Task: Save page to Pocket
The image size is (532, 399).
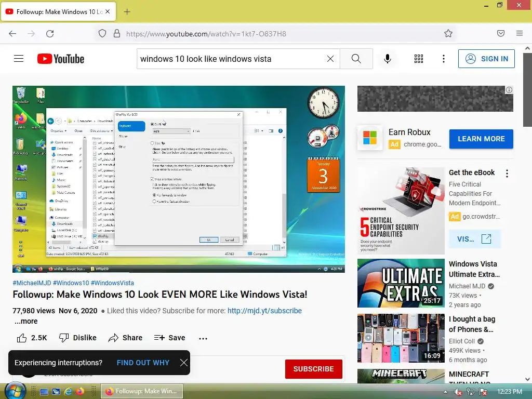Action: coord(501,33)
